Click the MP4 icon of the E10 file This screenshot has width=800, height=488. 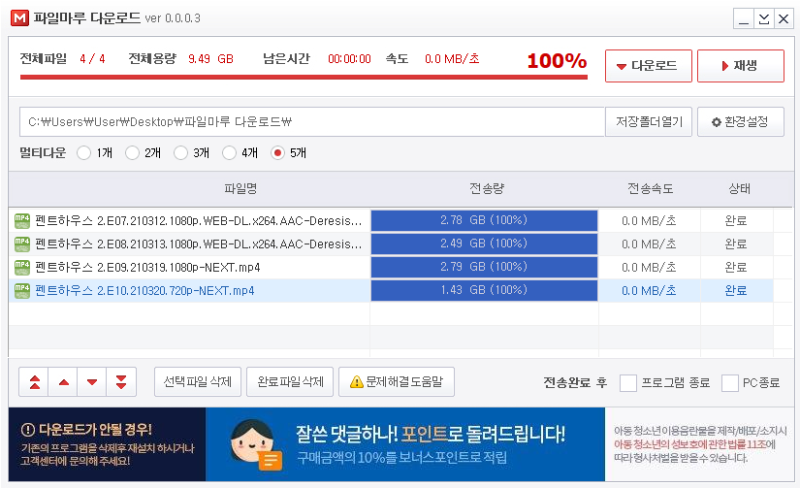(x=22, y=290)
